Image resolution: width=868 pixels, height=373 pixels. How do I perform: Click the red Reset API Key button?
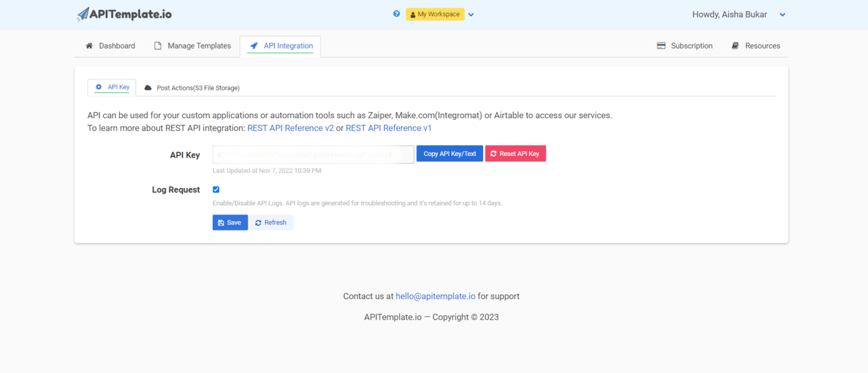(x=515, y=154)
